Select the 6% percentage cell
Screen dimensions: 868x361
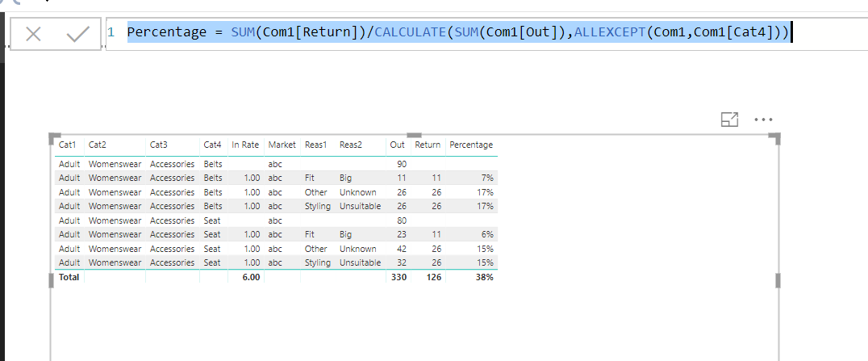pyautogui.click(x=487, y=234)
